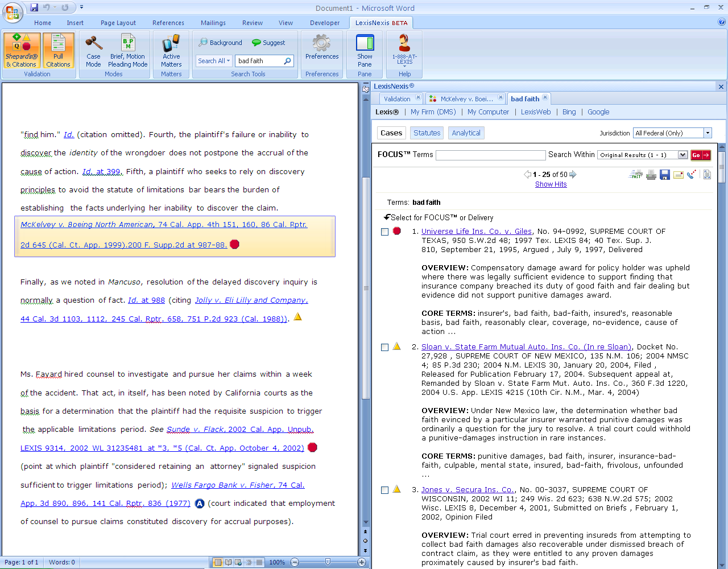This screenshot has width=728, height=569.
Task: Open Sloan v. State Farm case link
Action: tap(527, 347)
